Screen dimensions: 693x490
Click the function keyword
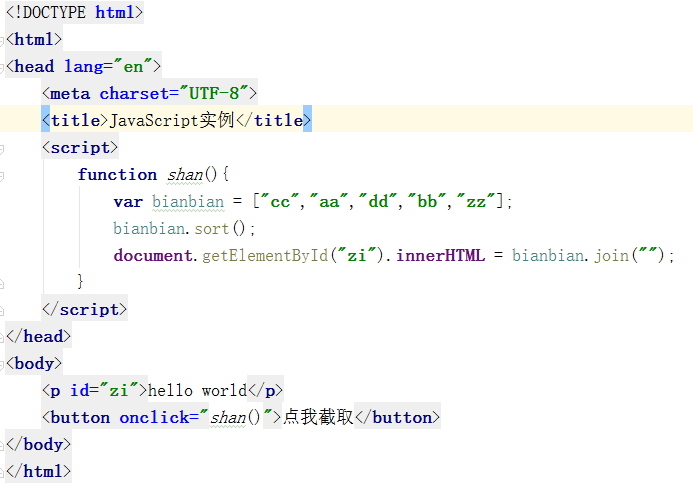click(x=117, y=175)
